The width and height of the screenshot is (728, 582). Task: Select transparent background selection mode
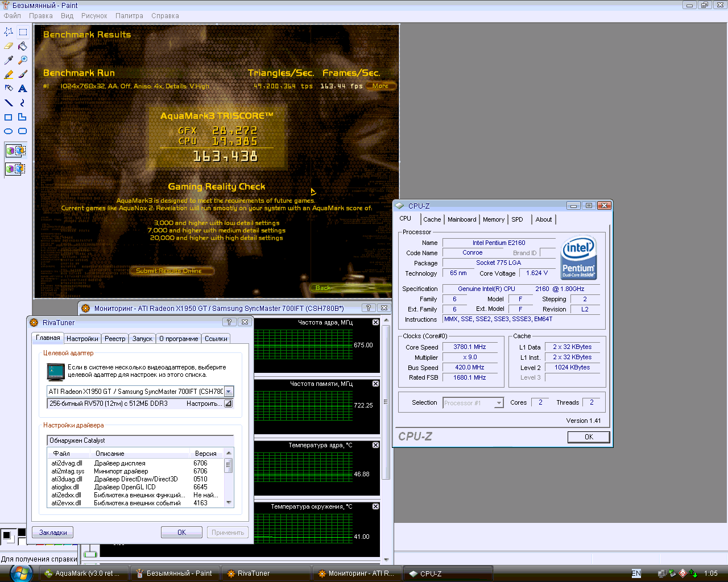[x=15, y=169]
